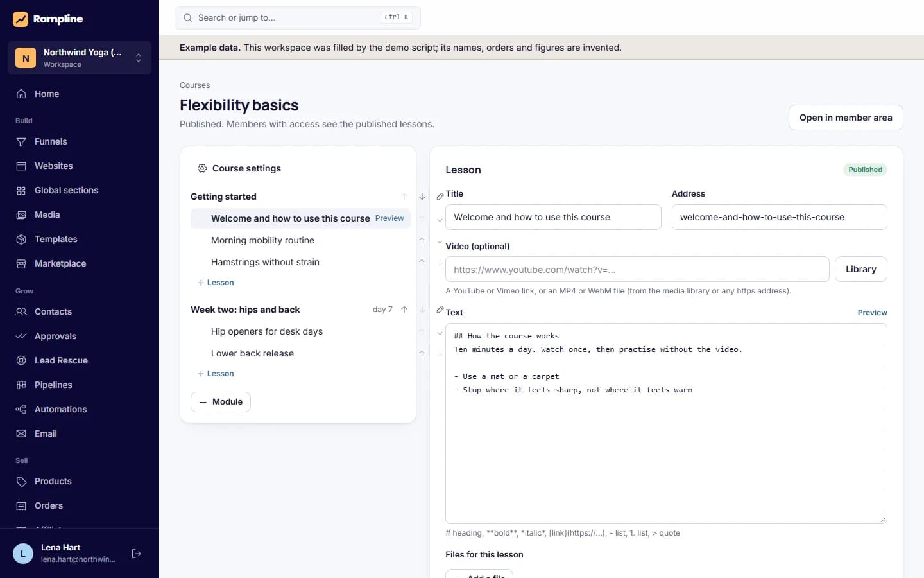The image size is (924, 578).
Task: Click the Course settings gear icon
Action: click(201, 168)
